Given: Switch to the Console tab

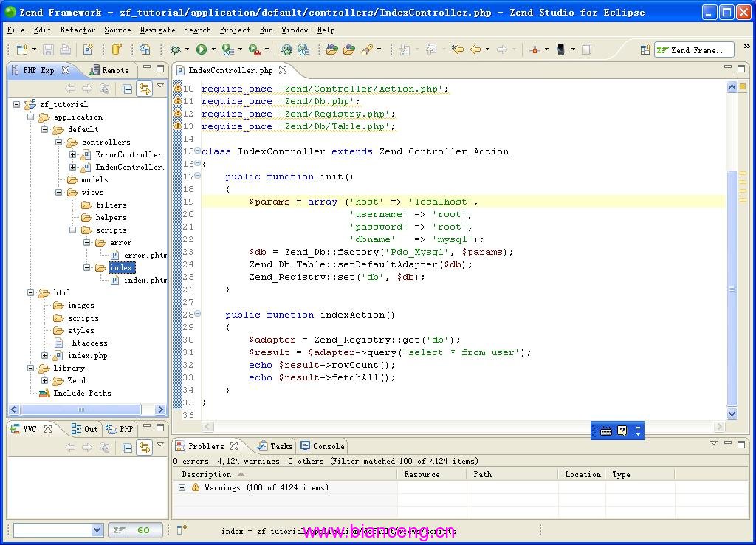Looking at the screenshot, I should tap(323, 446).
